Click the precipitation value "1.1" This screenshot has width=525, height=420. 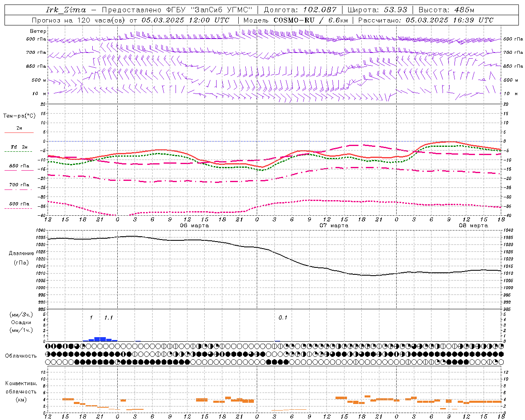pyautogui.click(x=108, y=318)
